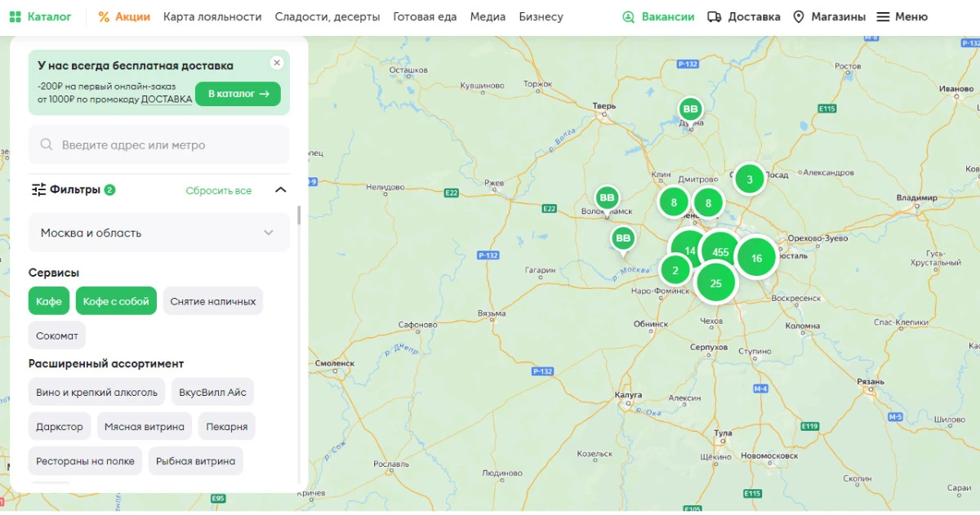
Task: Click Сбросить все to reset filters
Action: [x=218, y=191]
